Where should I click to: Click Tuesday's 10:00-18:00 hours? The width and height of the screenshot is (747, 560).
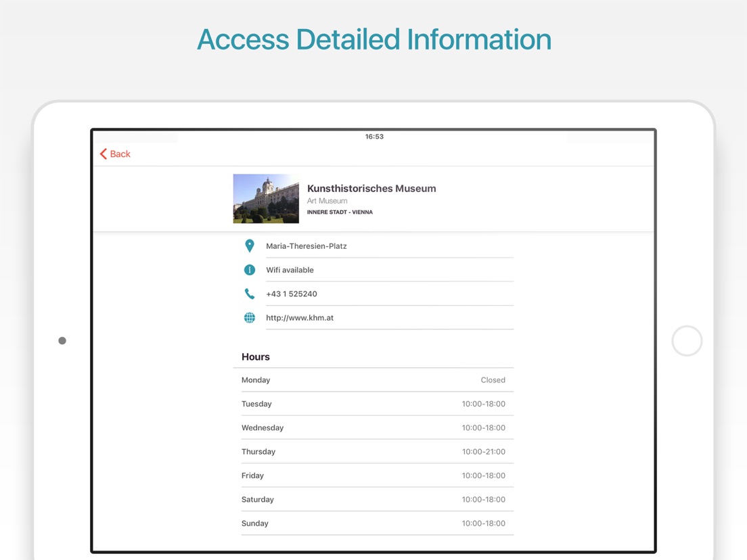point(484,404)
